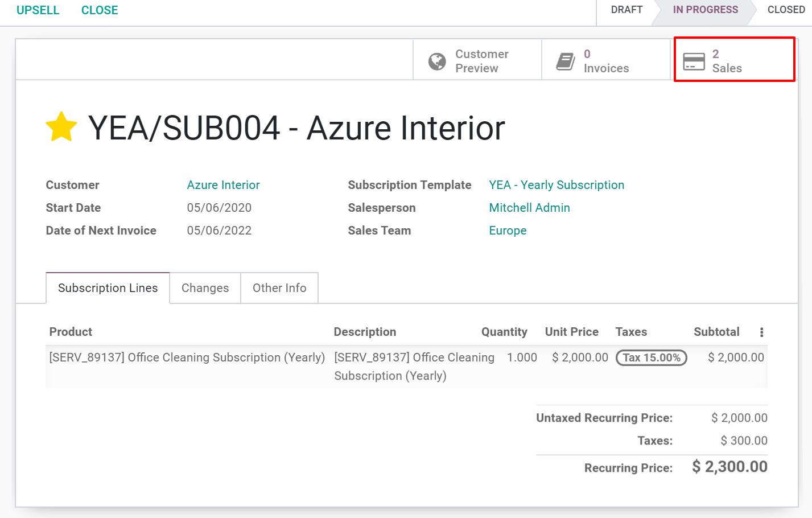Click the globe next to Customer Preview
The width and height of the screenshot is (812, 518).
[437, 60]
